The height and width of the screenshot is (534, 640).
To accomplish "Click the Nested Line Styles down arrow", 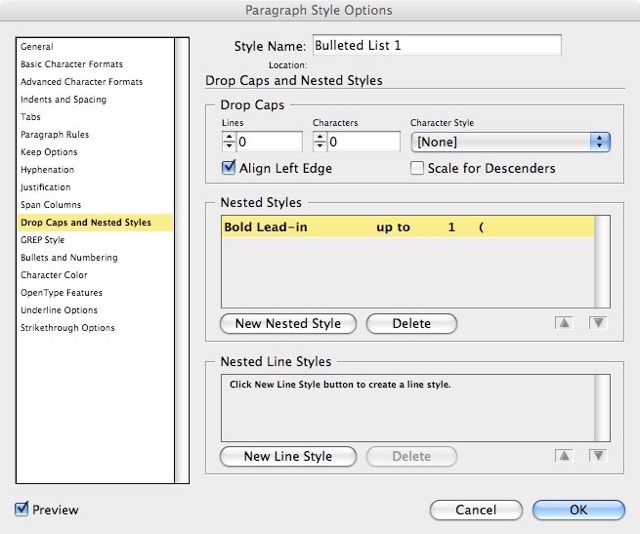I will (598, 456).
